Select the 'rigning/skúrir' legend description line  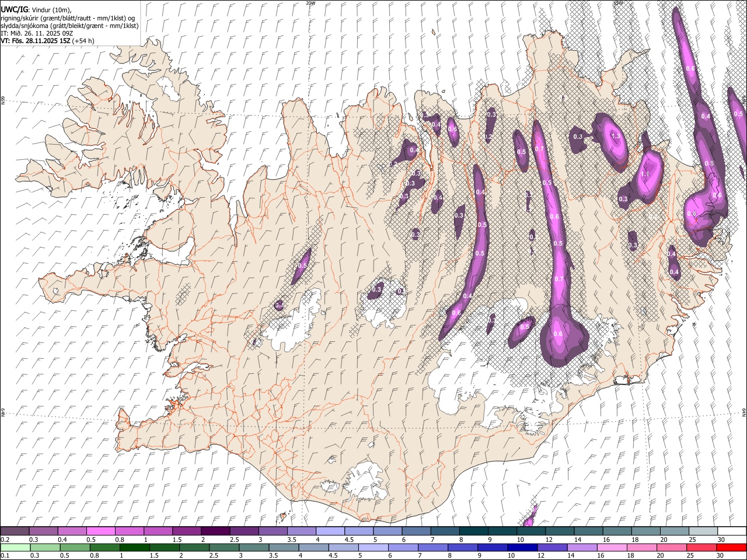[x=68, y=17]
